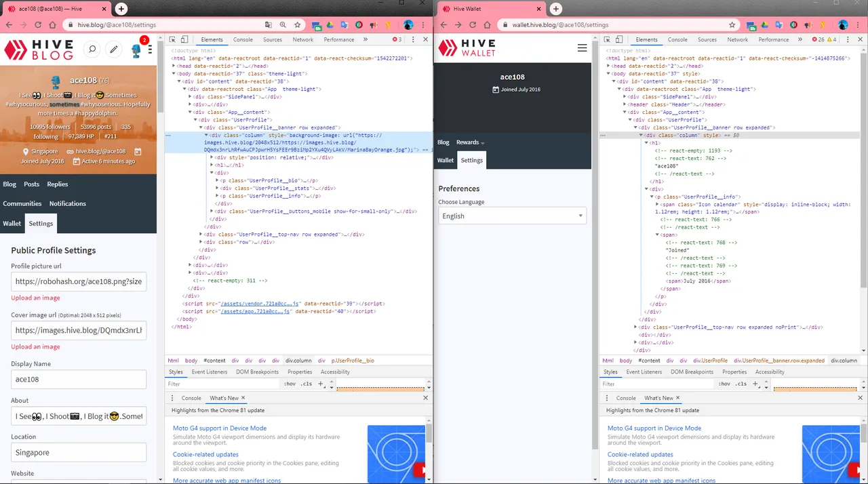Switch to Sources tab in left DevTools

(x=273, y=39)
